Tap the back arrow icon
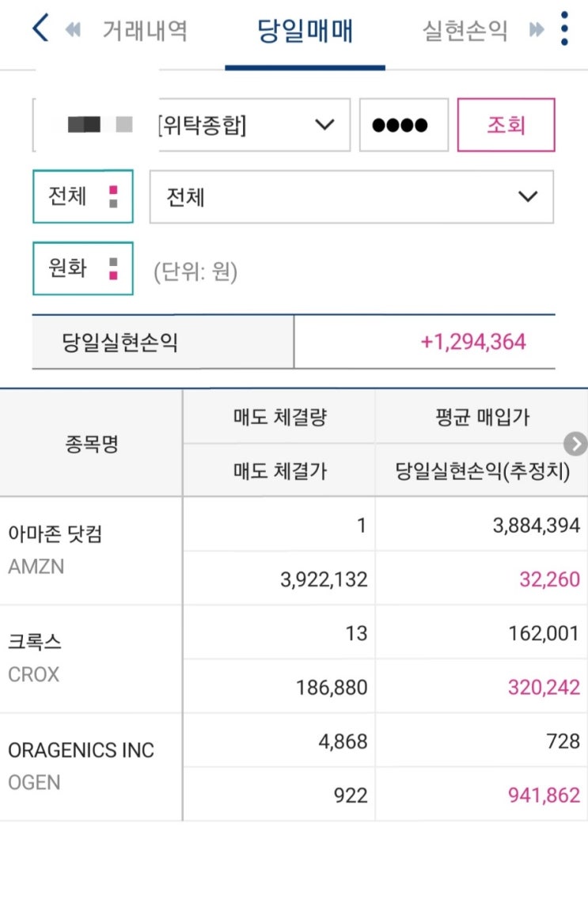588x907 pixels. click(40, 29)
